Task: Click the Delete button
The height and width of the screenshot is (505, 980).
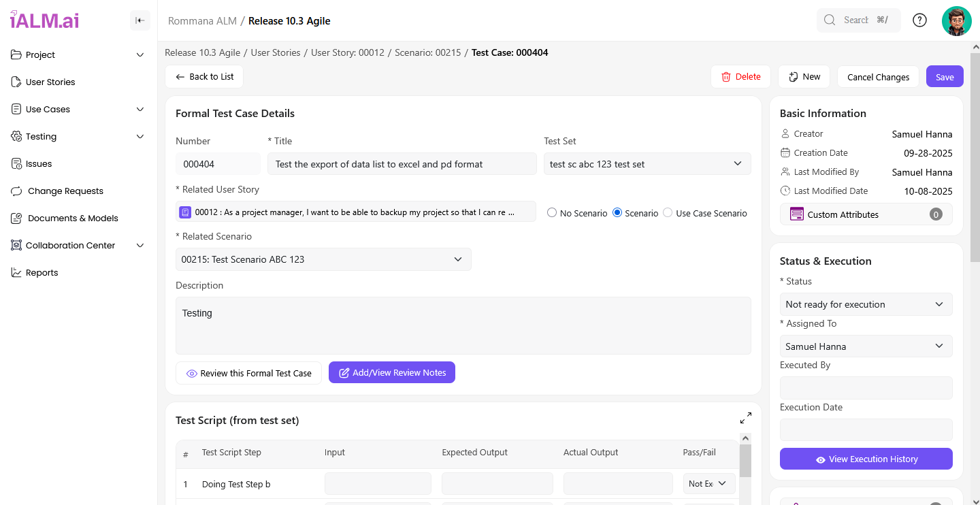Action: point(740,77)
